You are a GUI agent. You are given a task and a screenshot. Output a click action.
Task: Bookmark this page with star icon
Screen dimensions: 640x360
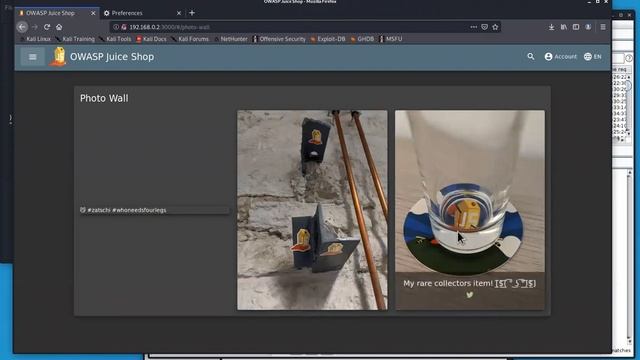click(x=495, y=27)
